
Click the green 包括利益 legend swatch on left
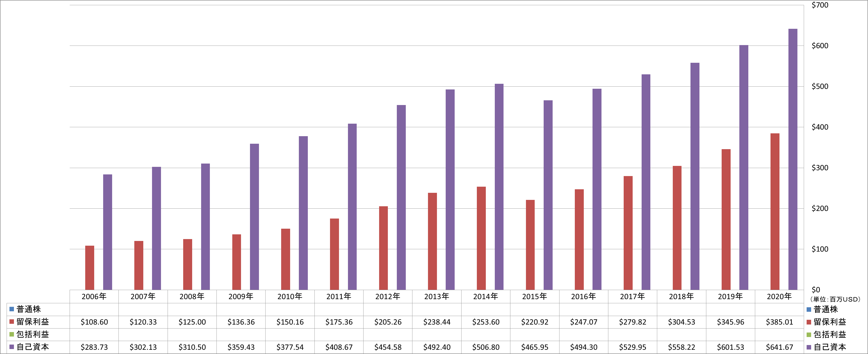(x=12, y=334)
